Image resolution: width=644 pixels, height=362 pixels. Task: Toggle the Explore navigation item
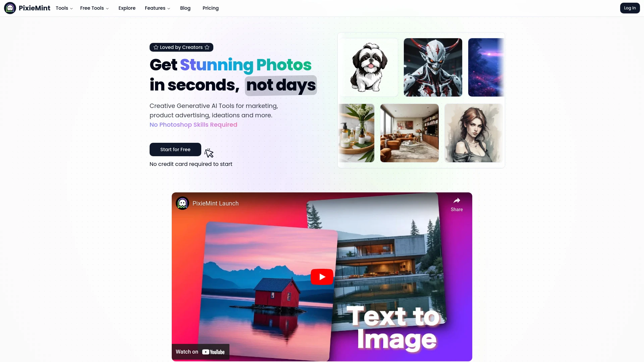127,8
